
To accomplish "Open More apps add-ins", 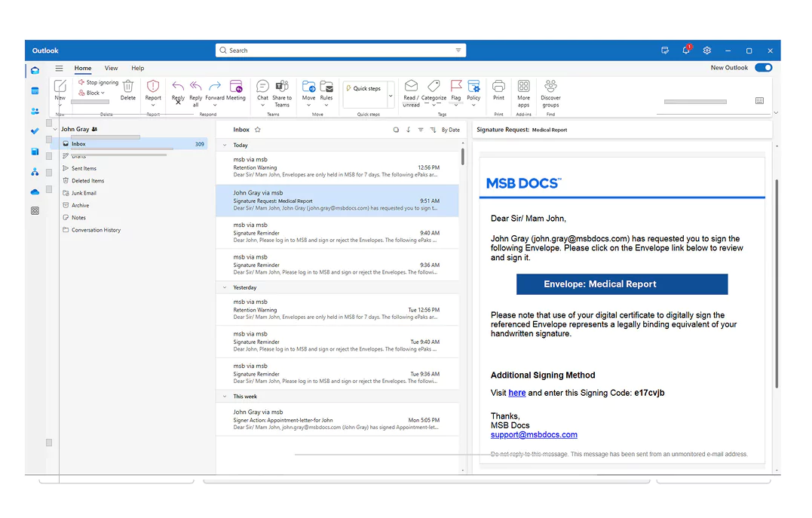I will tap(523, 87).
